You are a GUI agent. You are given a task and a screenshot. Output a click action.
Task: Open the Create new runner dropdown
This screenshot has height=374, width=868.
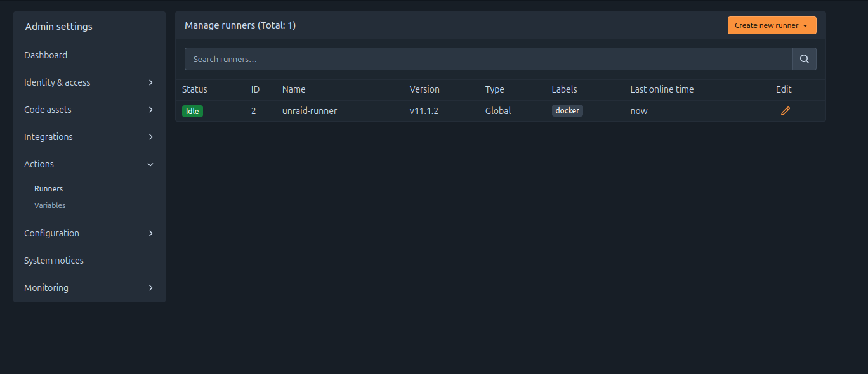pos(772,25)
